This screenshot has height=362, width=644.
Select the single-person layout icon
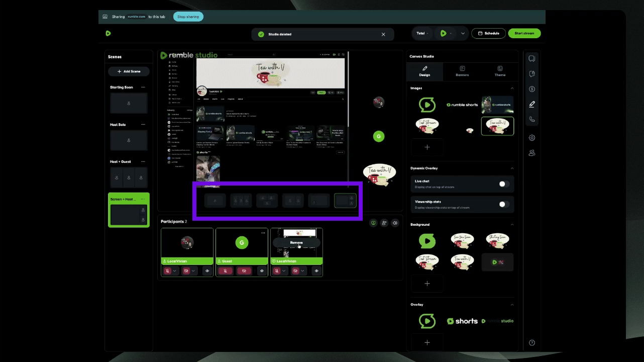(215, 201)
